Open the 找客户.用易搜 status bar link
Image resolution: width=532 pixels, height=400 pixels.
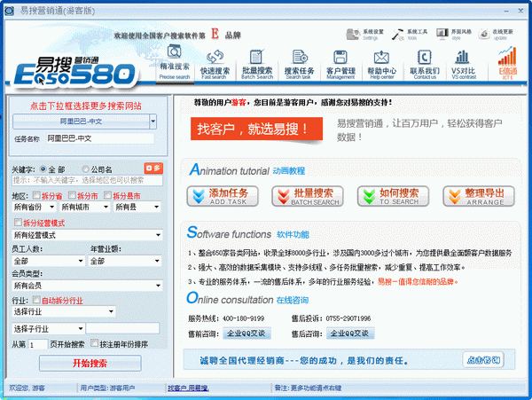point(188,388)
